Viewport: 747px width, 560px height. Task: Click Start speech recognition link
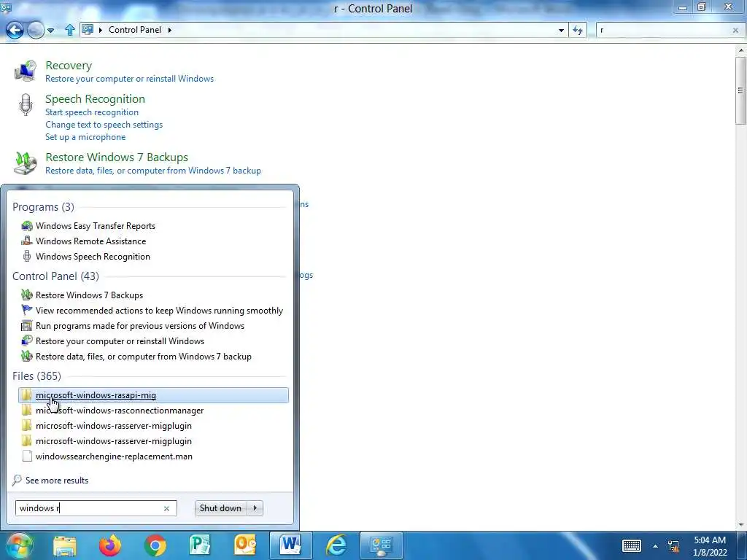point(92,112)
